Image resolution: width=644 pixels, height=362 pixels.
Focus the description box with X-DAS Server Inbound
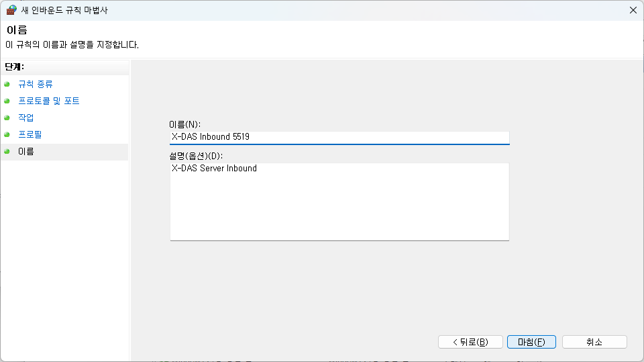coord(339,201)
